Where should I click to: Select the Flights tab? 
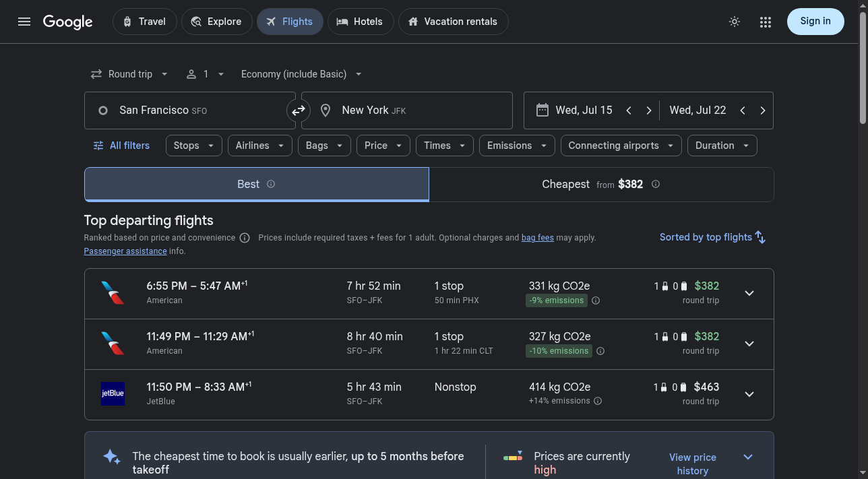290,22
